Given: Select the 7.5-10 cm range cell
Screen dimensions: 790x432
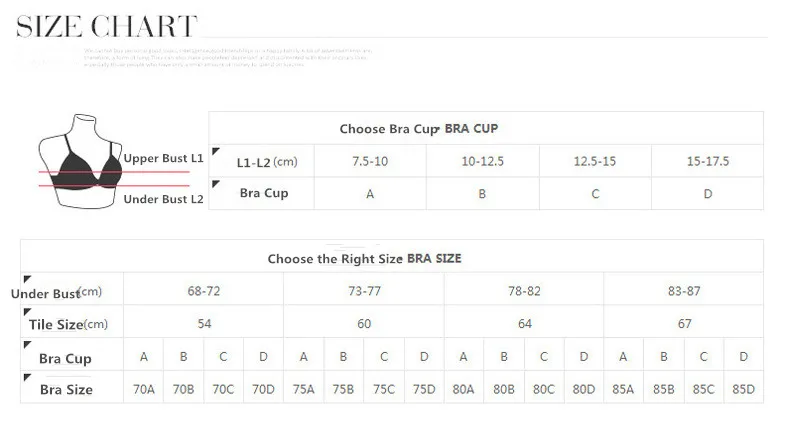Looking at the screenshot, I should [x=370, y=161].
